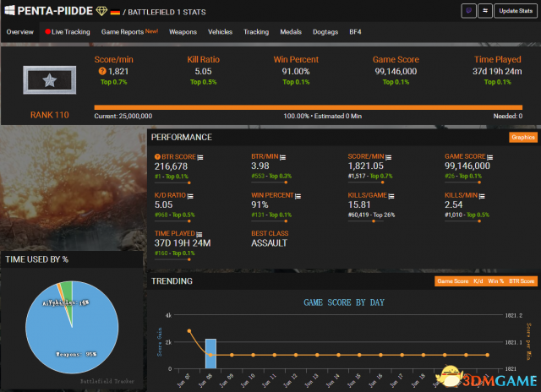Click the '#553 - Top 0.3%' rank text
Image resolution: width=541 pixels, height=392 pixels.
pos(271,177)
